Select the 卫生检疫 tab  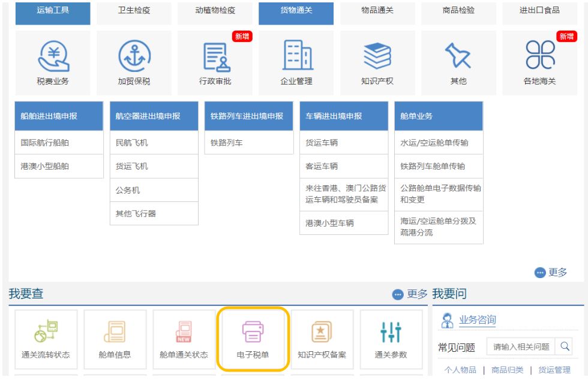click(x=134, y=13)
